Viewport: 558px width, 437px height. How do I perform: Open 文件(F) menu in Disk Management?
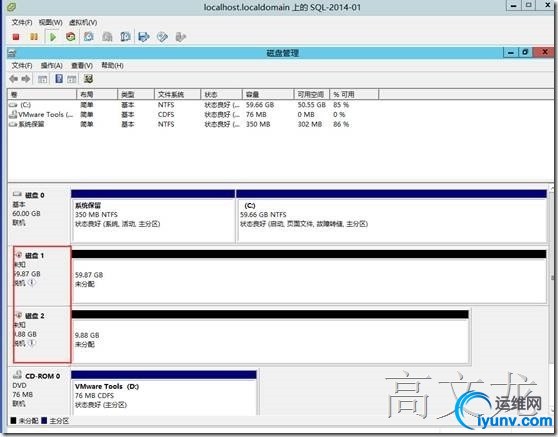pos(22,65)
